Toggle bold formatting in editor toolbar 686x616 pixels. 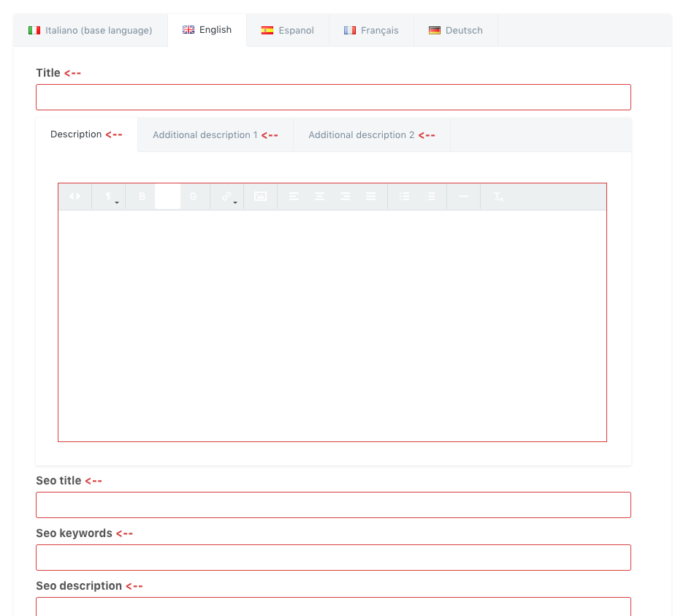click(142, 197)
